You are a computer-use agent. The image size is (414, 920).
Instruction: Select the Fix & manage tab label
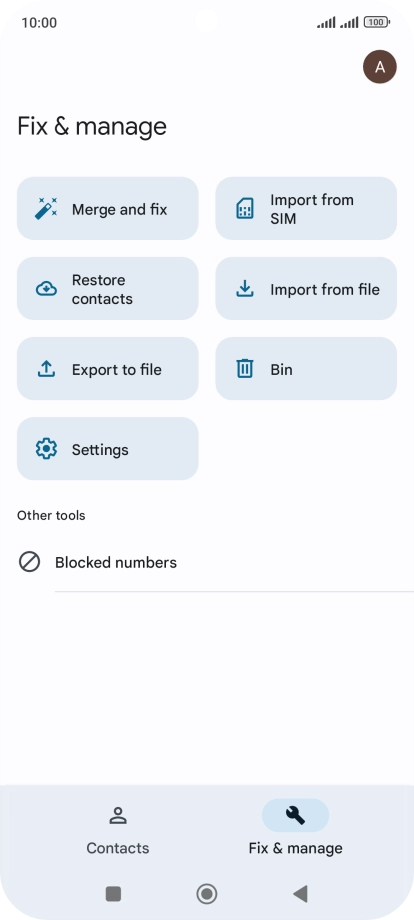[x=296, y=848]
